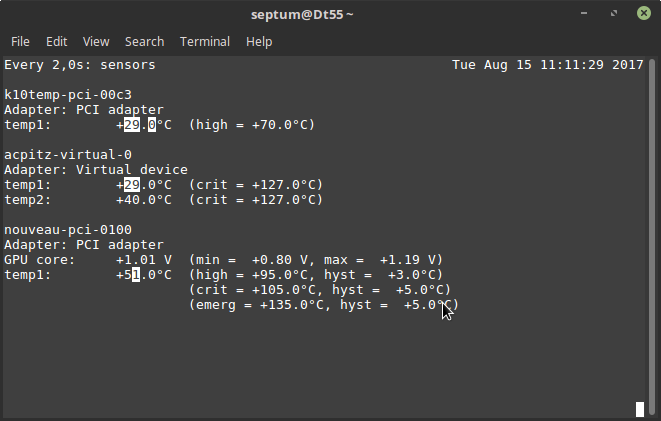Click the acpitz-virtual-0 heading text
This screenshot has height=421, width=661.
(68, 155)
